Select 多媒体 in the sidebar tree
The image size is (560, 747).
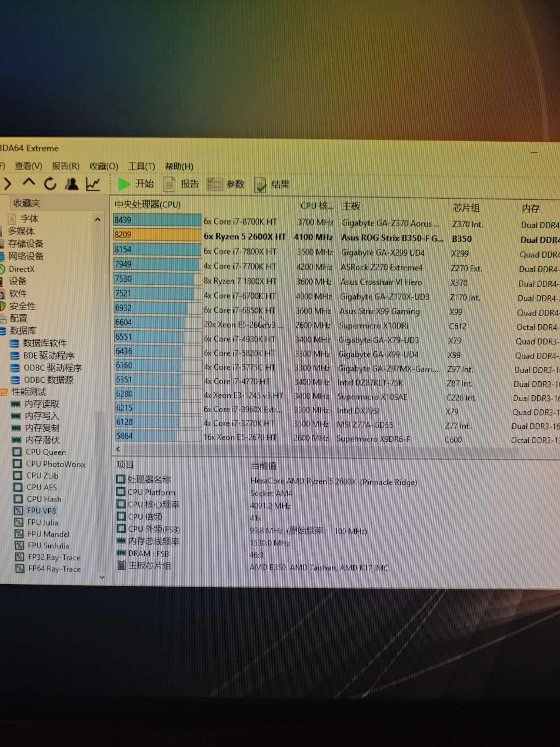point(21,231)
